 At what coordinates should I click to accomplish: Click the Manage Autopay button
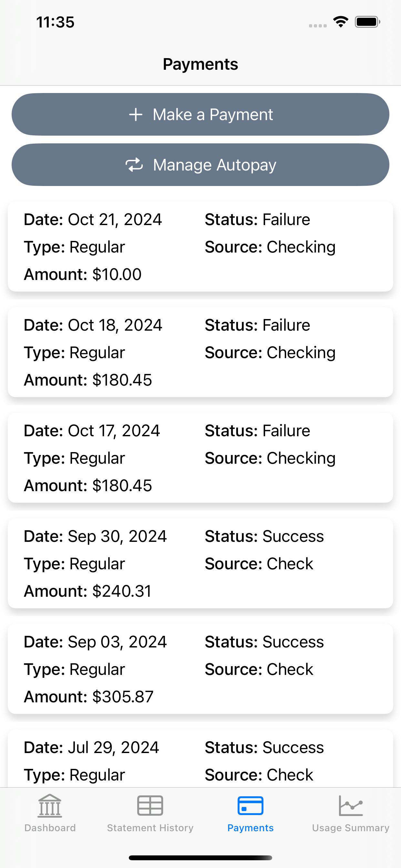coord(200,165)
